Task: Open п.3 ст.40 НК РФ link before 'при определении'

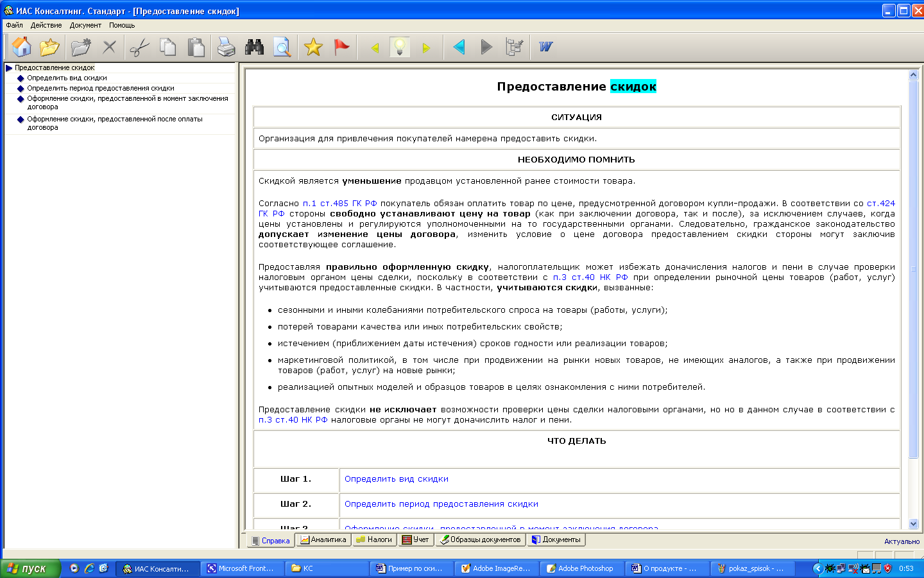Action: pos(590,277)
